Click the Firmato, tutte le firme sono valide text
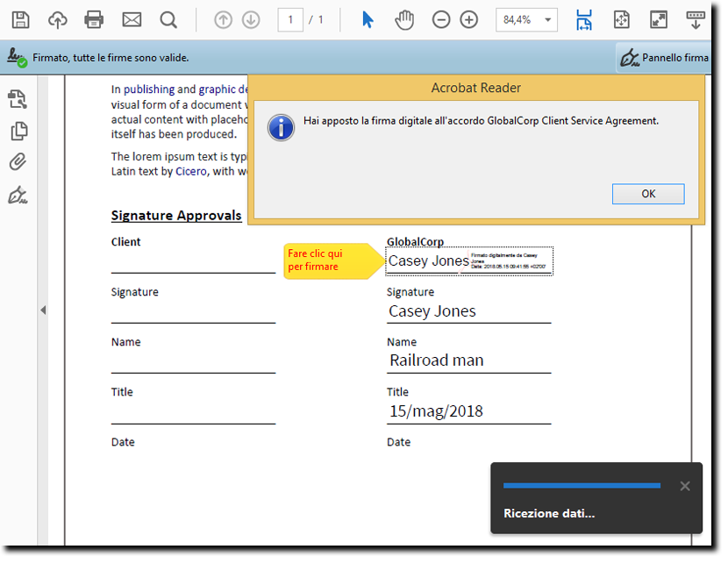The height and width of the screenshot is (578, 728). click(111, 58)
